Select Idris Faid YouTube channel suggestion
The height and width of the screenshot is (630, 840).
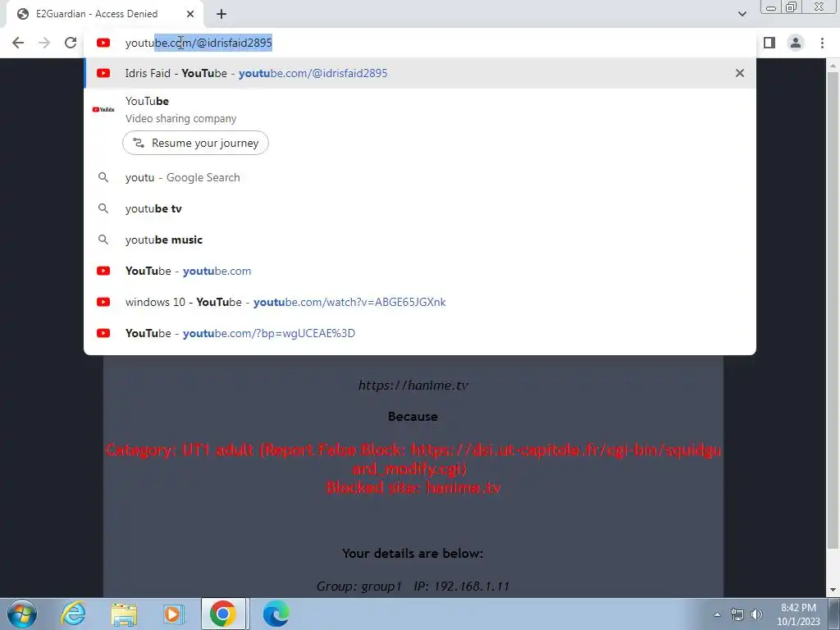click(x=420, y=73)
